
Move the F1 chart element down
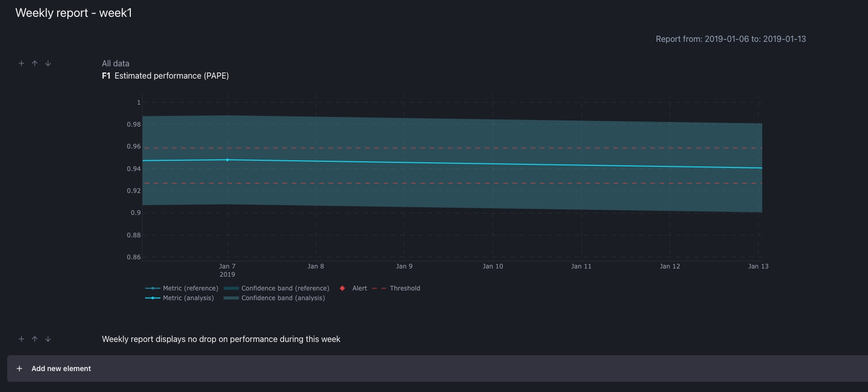(48, 63)
